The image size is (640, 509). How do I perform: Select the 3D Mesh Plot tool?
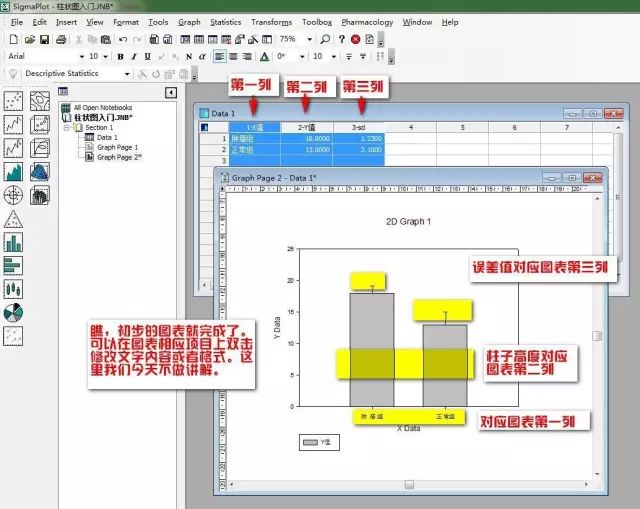click(x=40, y=171)
